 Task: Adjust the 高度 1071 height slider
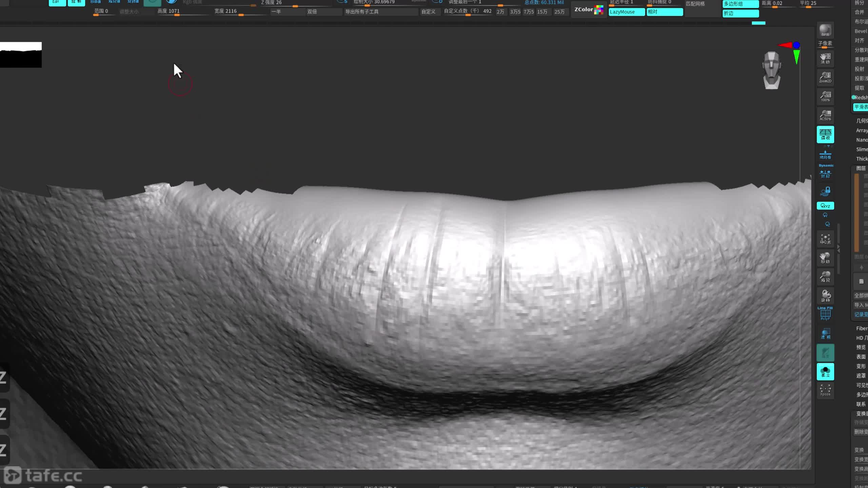pos(184,12)
